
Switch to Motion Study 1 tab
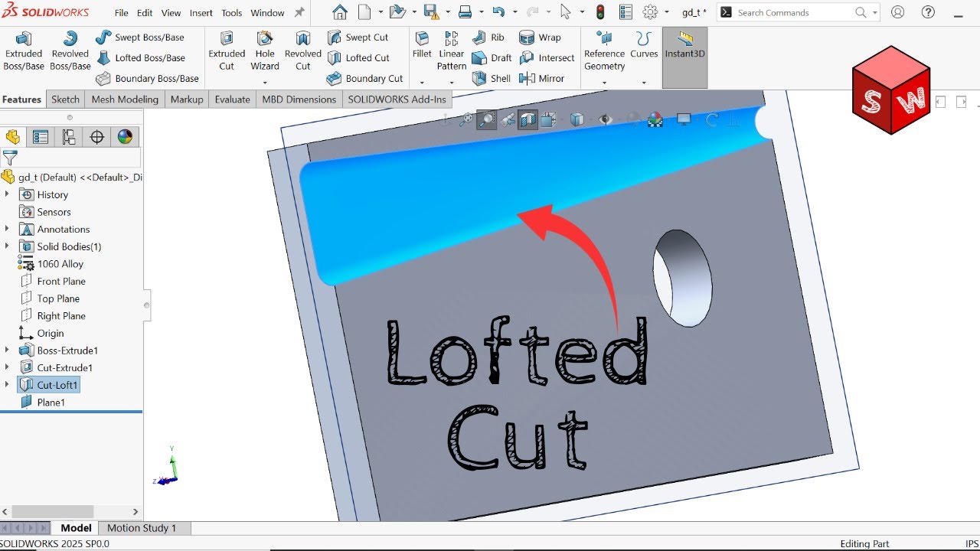click(142, 528)
